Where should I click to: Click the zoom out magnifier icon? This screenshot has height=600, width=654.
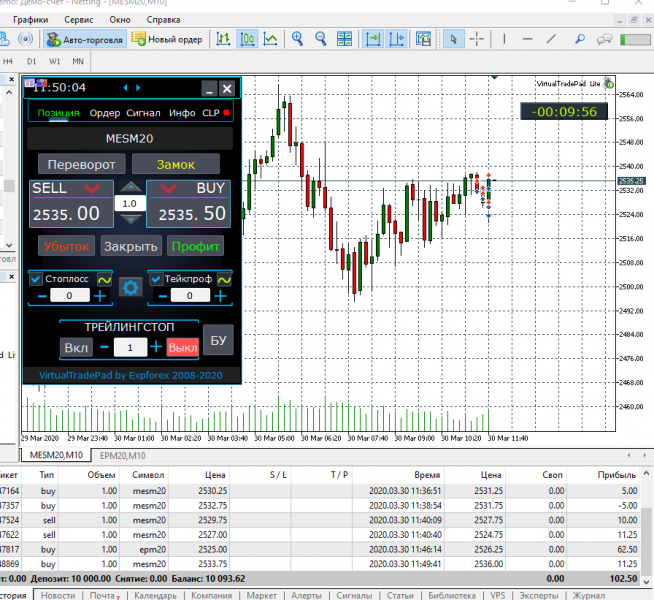click(x=321, y=39)
